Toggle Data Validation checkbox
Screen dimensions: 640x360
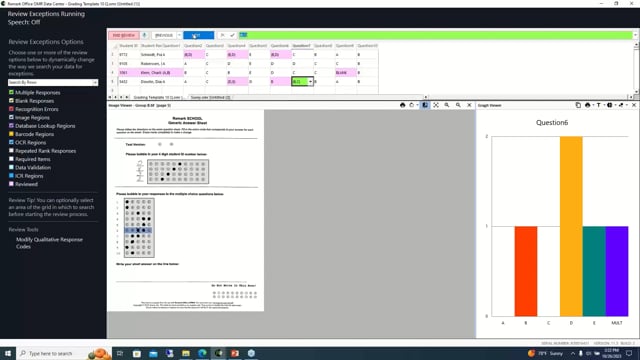[11, 167]
